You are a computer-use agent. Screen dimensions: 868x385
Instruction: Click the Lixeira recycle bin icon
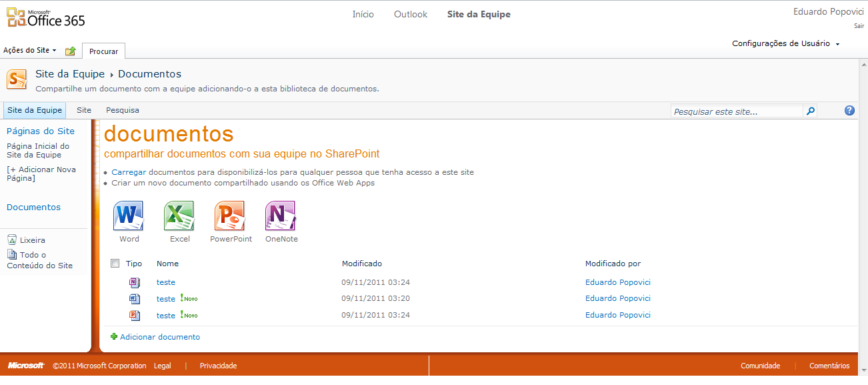[x=11, y=240]
